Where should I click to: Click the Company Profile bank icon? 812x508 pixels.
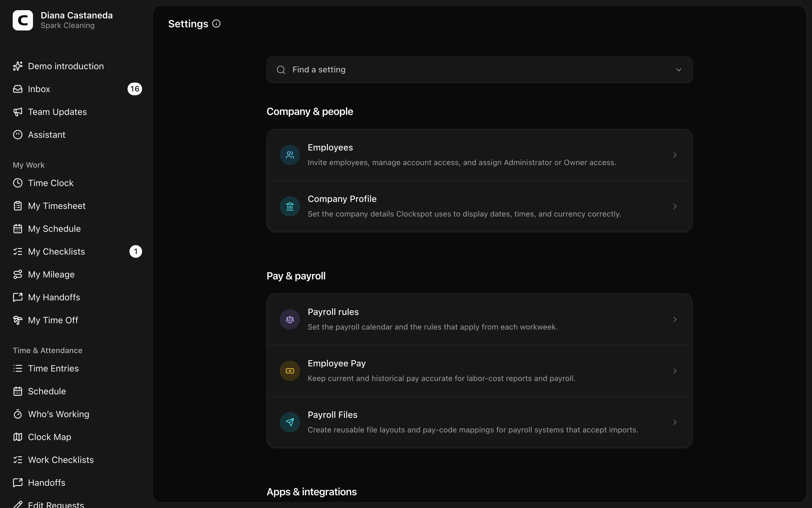(290, 206)
